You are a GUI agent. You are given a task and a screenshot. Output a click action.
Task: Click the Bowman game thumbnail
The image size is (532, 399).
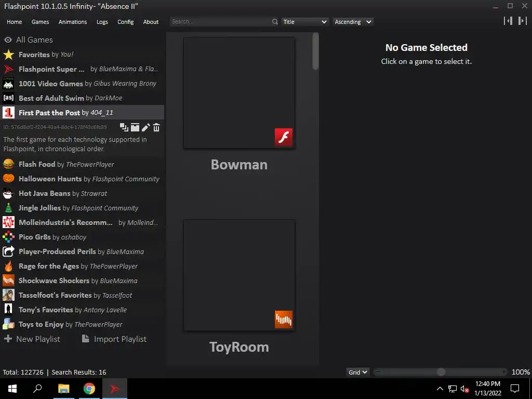pos(239,93)
